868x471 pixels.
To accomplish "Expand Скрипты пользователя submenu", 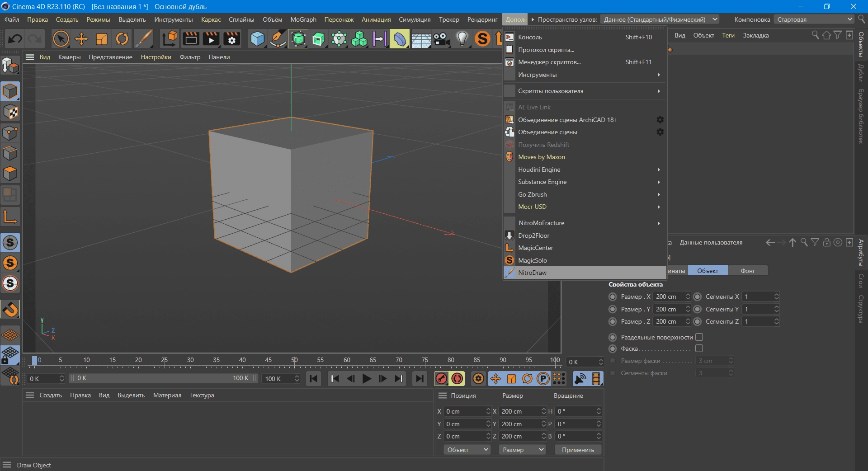I will pos(585,91).
